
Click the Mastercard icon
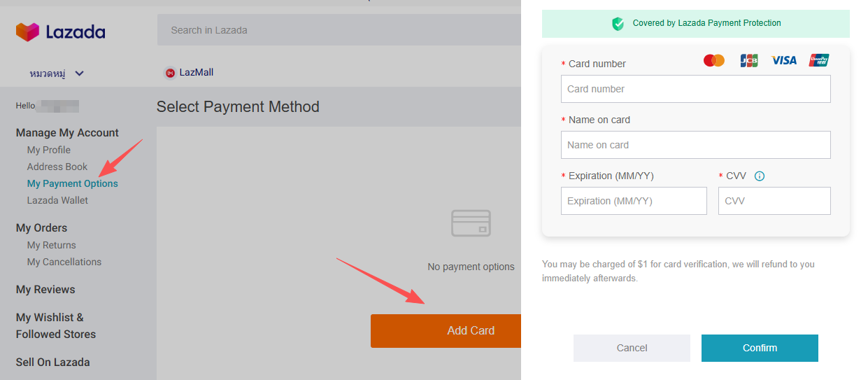coord(714,61)
